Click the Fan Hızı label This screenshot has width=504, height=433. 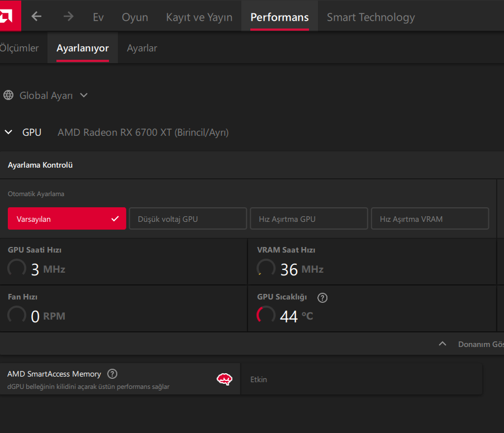[22, 297]
